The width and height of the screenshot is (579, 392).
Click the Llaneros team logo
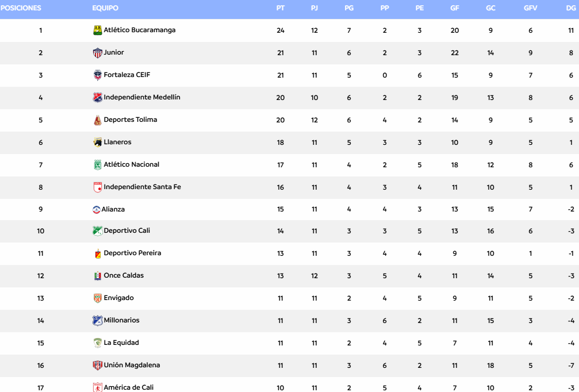(x=98, y=143)
